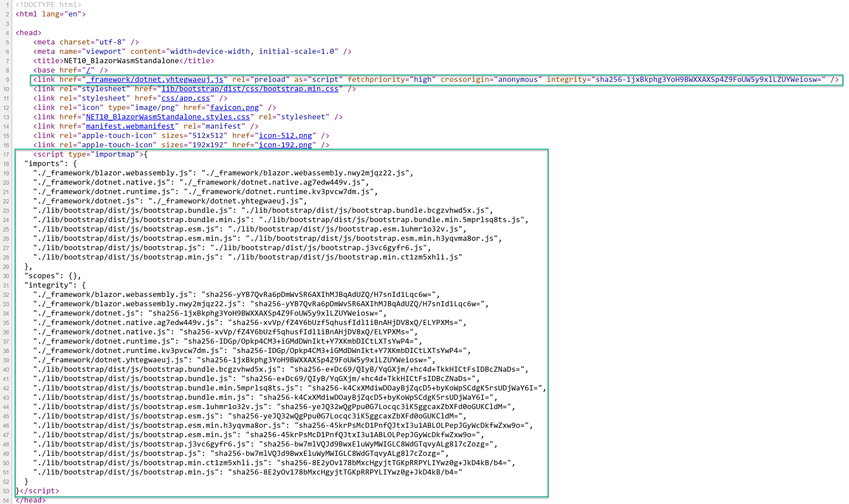The image size is (849, 504).
Task: Click the html lang="en" tag
Action: 51,14
